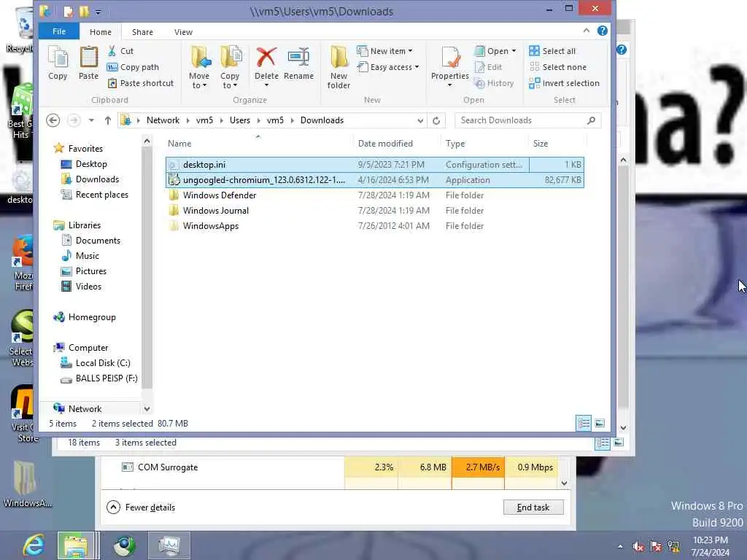
Task: Switch to the Home ribbon tab
Action: [x=101, y=32]
